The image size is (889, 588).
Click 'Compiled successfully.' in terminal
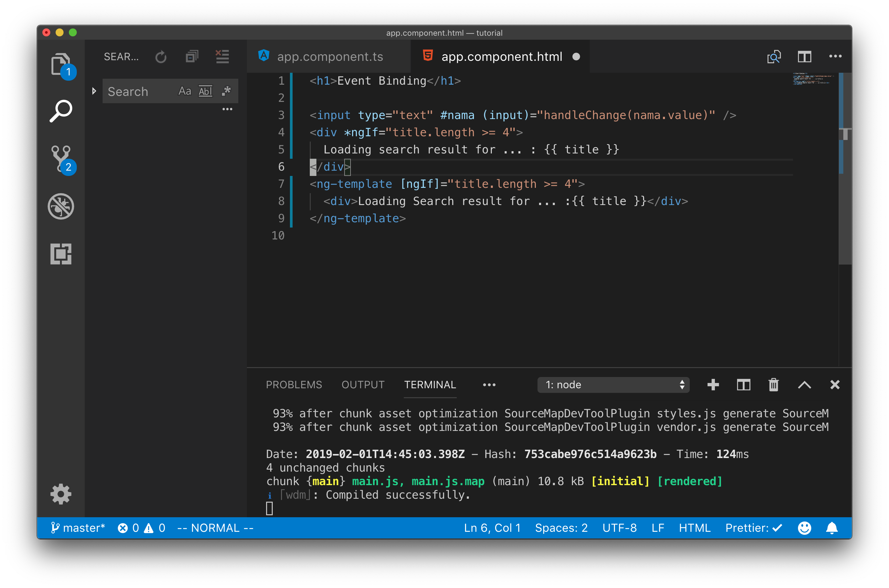[398, 495]
